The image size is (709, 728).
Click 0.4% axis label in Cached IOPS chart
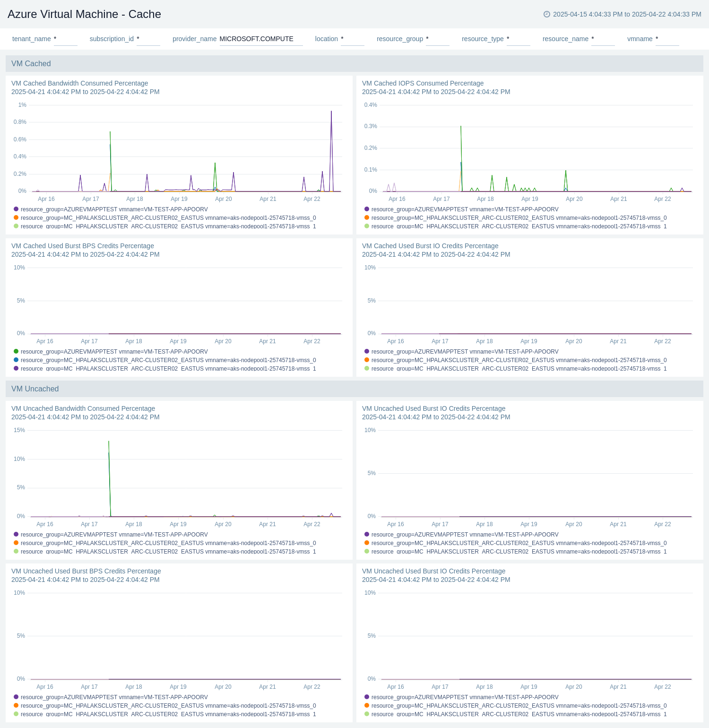371,105
